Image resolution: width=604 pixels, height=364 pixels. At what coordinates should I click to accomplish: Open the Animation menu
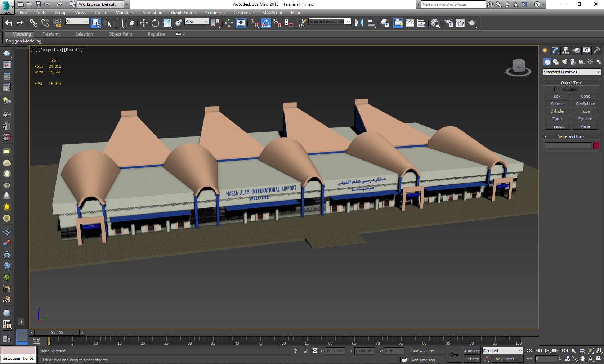click(152, 13)
